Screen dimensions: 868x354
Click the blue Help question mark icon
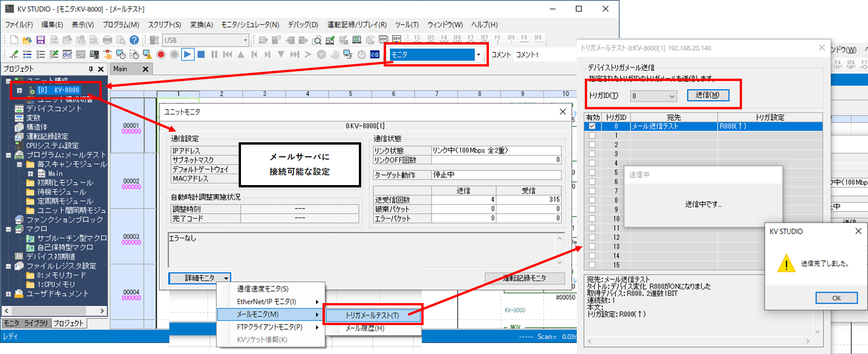(x=134, y=40)
